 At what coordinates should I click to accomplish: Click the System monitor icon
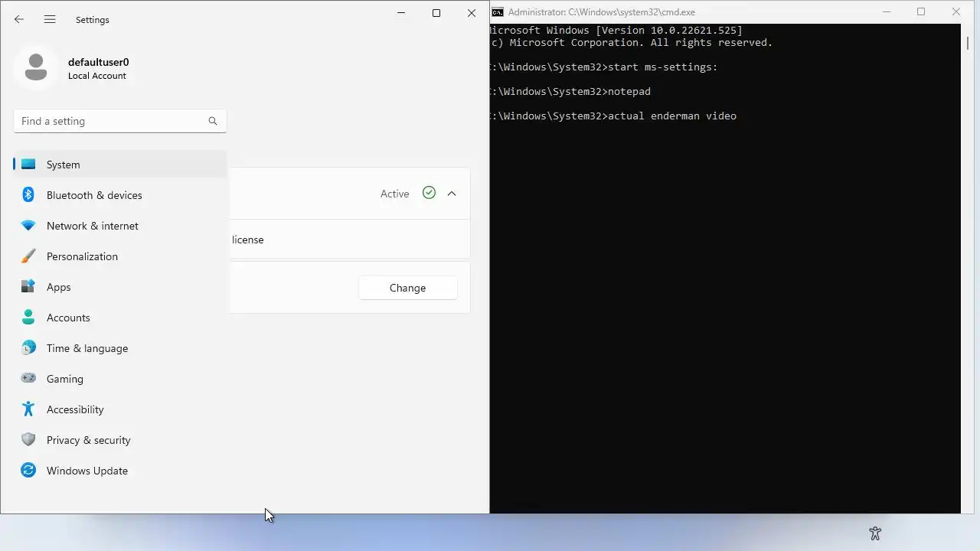pos(28,165)
